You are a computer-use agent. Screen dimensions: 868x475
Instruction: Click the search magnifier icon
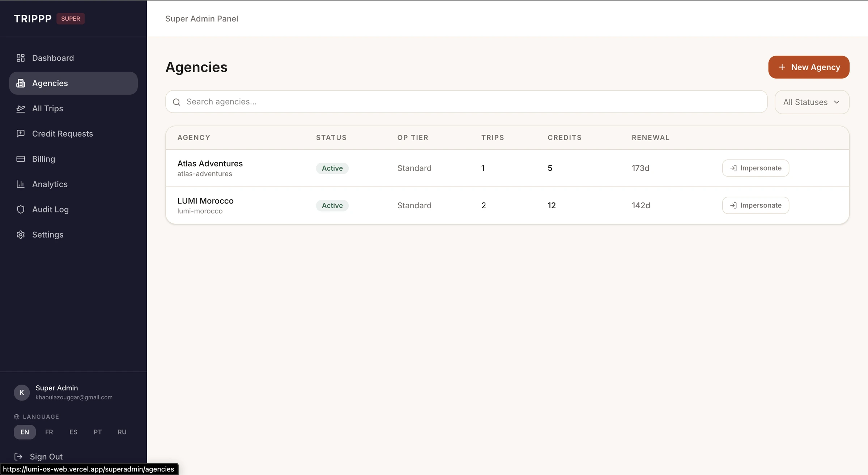176,102
